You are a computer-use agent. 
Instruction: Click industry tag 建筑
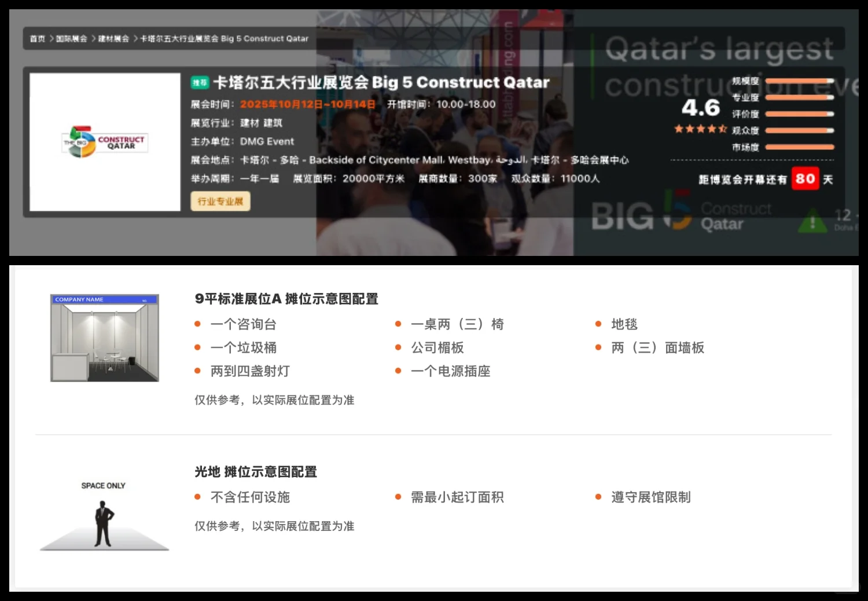[273, 123]
